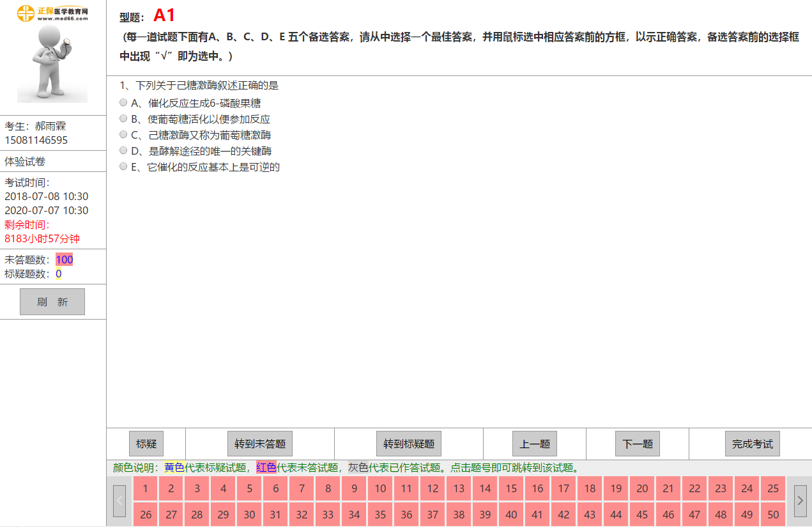
Task: Choose option C 己糖激酶又称为葡萄糖激酶
Action: (x=123, y=135)
